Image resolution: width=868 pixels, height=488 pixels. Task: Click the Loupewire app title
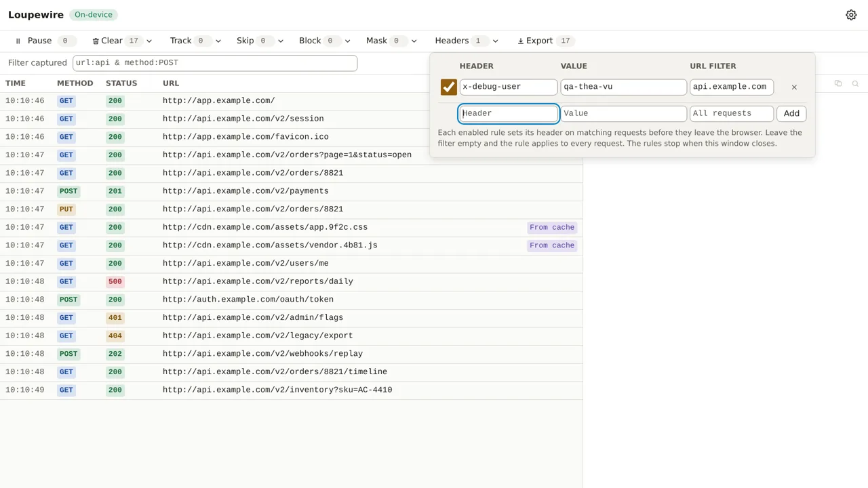36,15
